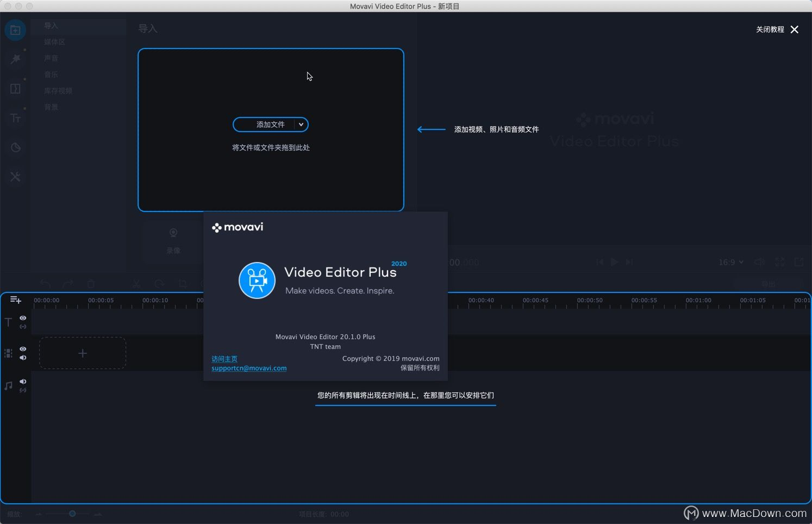This screenshot has width=812, height=524.
Task: Open the Filters magic wand tab
Action: click(15, 59)
